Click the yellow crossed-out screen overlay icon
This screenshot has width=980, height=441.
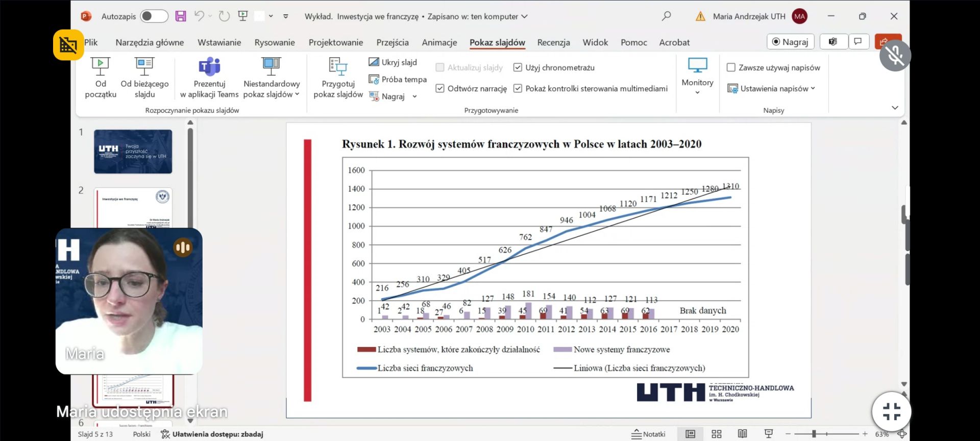68,45
